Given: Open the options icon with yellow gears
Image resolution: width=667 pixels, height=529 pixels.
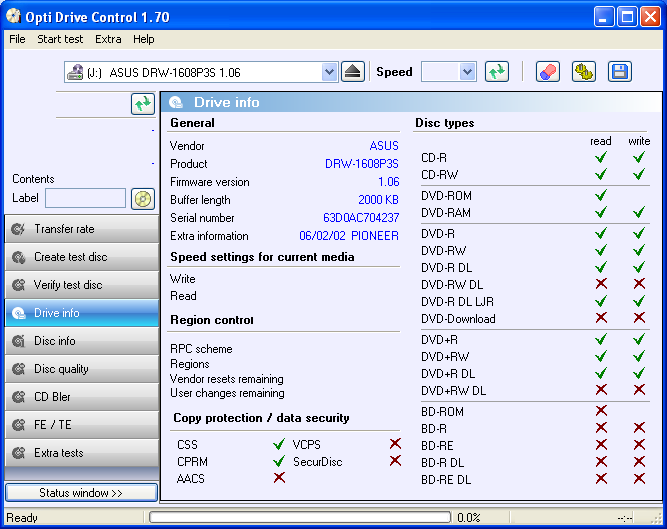Looking at the screenshot, I should pyautogui.click(x=584, y=72).
